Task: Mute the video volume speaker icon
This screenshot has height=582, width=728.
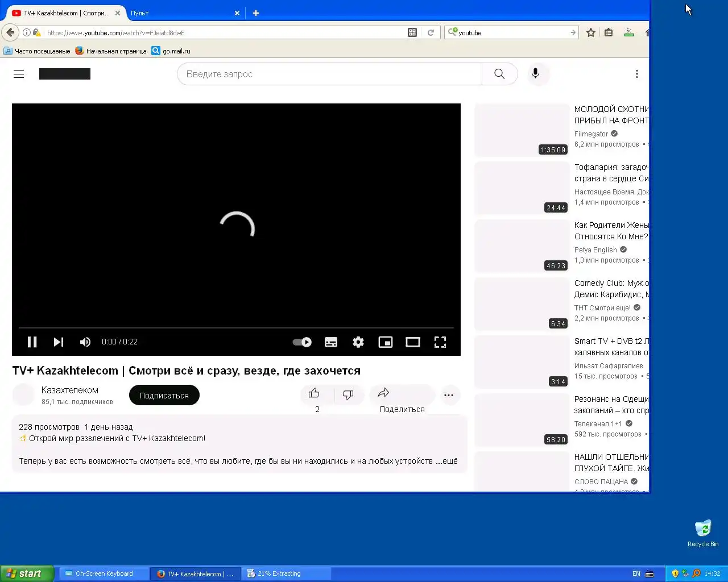Action: (85, 342)
